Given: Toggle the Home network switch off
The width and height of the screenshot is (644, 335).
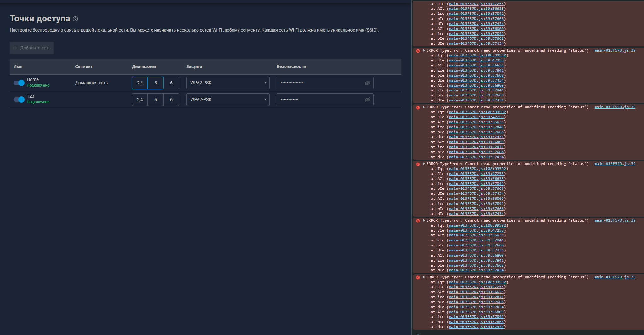Looking at the screenshot, I should click(x=19, y=83).
